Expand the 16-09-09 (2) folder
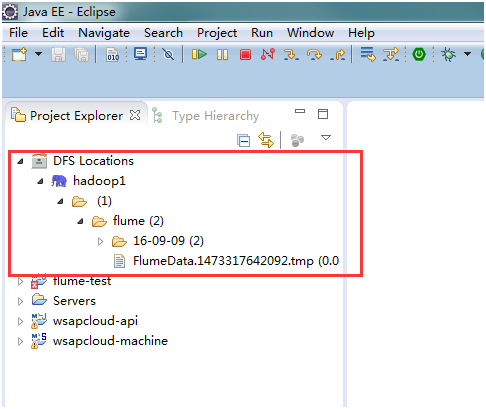This screenshot has width=486, height=409. tap(100, 241)
